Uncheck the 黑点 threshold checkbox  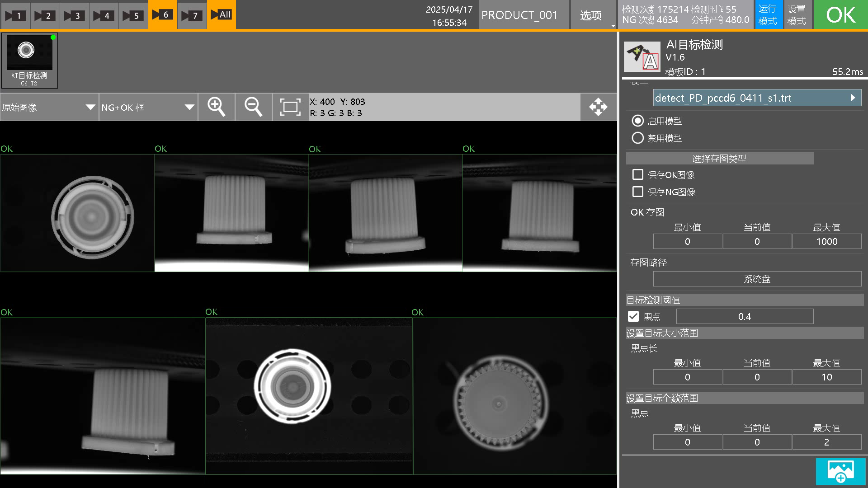click(633, 317)
